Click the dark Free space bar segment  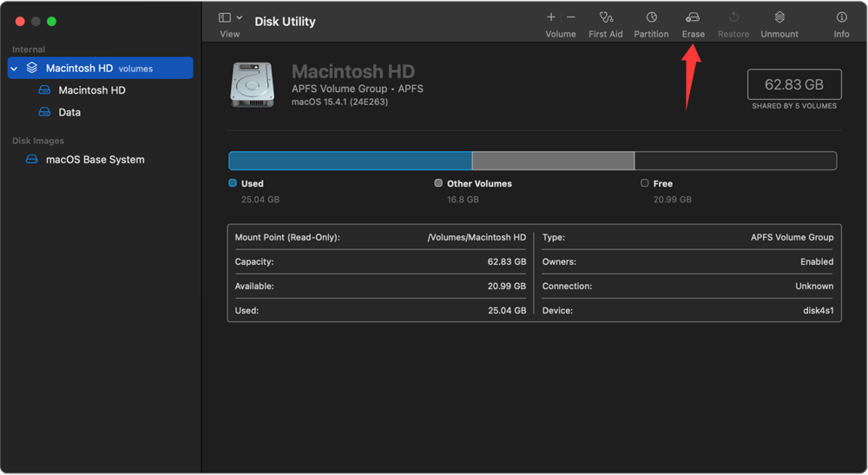coord(736,161)
